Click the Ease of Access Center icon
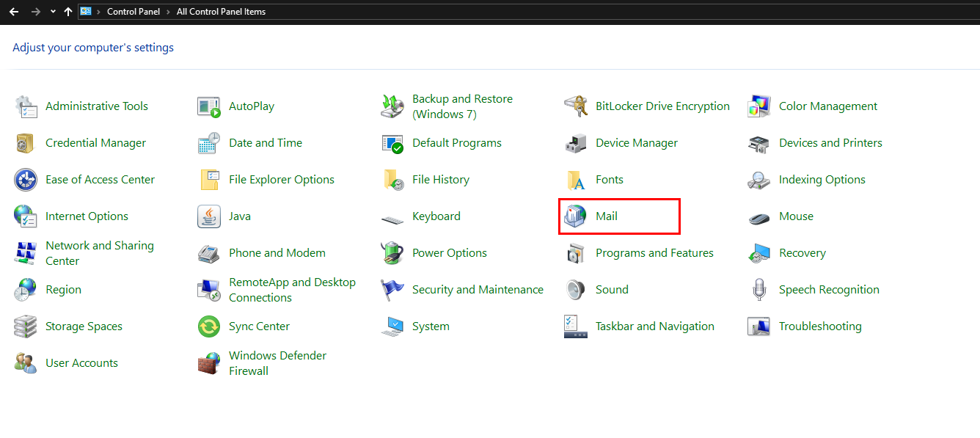980x438 pixels. point(26,180)
